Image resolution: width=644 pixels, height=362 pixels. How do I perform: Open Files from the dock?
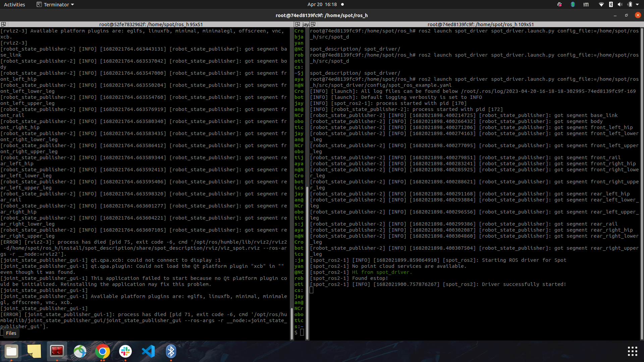tap(11, 351)
